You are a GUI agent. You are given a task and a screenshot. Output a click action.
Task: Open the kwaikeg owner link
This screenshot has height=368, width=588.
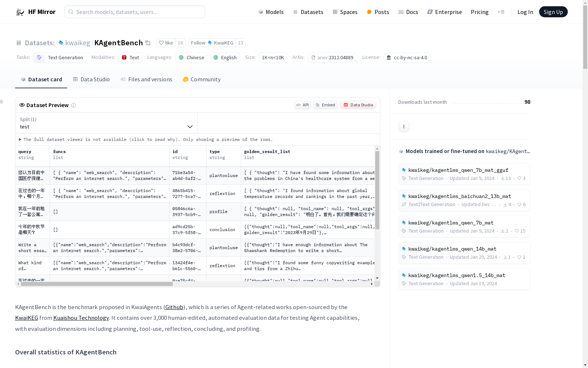click(x=78, y=43)
